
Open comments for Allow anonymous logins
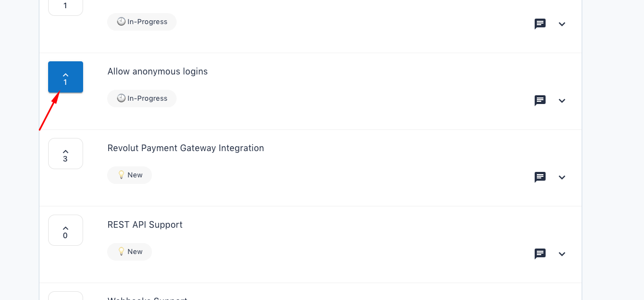tap(540, 100)
